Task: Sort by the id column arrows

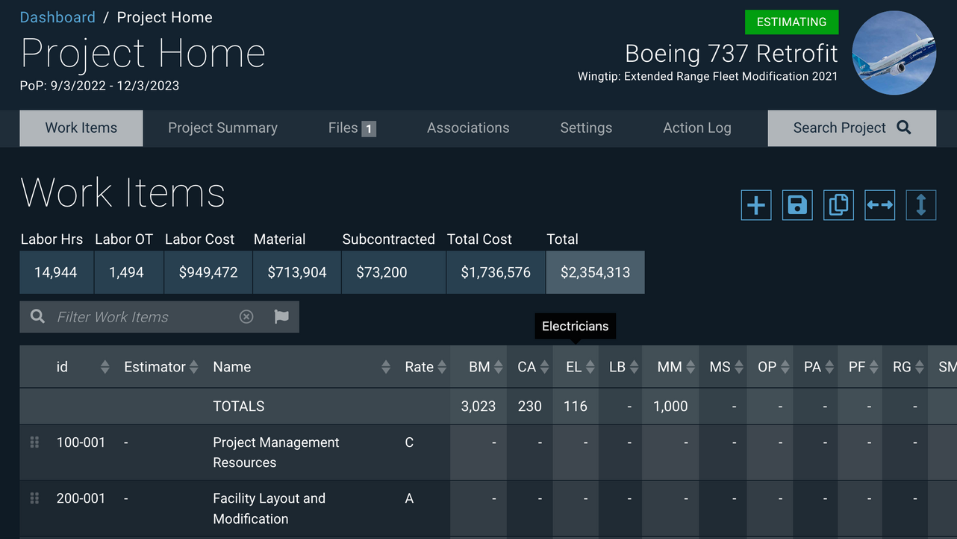Action: [105, 367]
